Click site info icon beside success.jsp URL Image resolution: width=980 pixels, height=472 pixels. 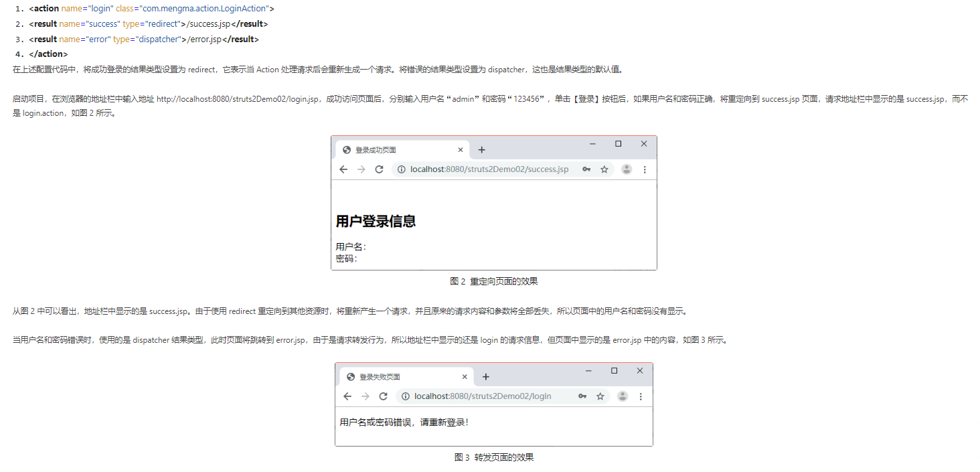tap(402, 169)
